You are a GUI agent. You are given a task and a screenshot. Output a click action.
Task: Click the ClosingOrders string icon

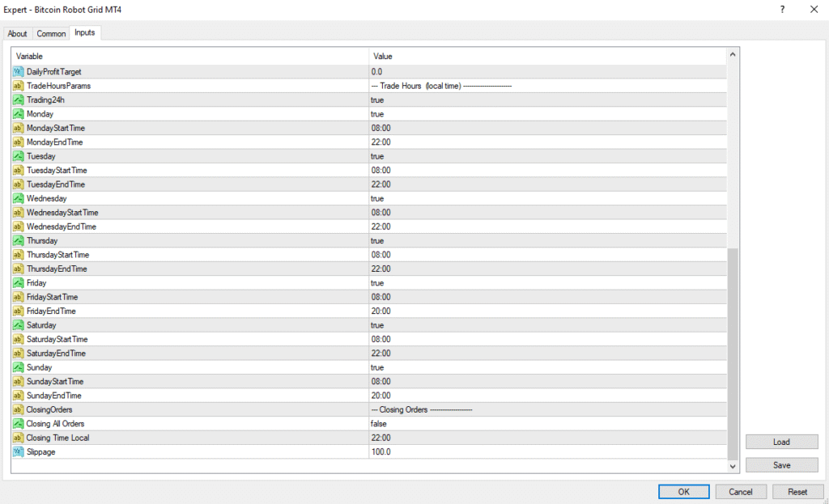[x=19, y=410]
